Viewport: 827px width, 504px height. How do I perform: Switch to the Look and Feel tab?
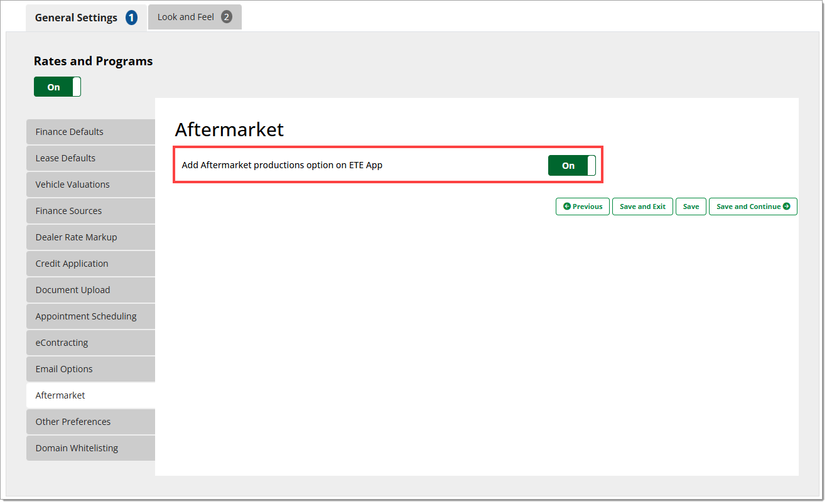pyautogui.click(x=186, y=17)
